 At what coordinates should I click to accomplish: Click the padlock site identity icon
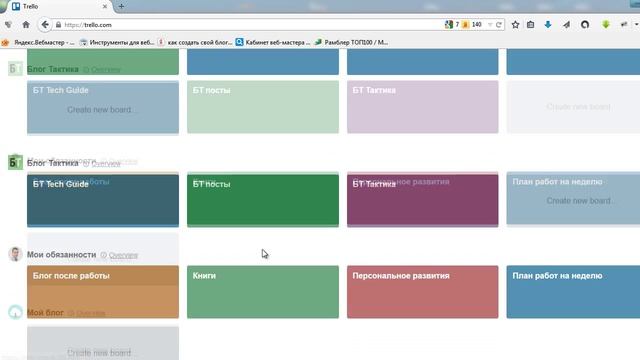pos(58,25)
